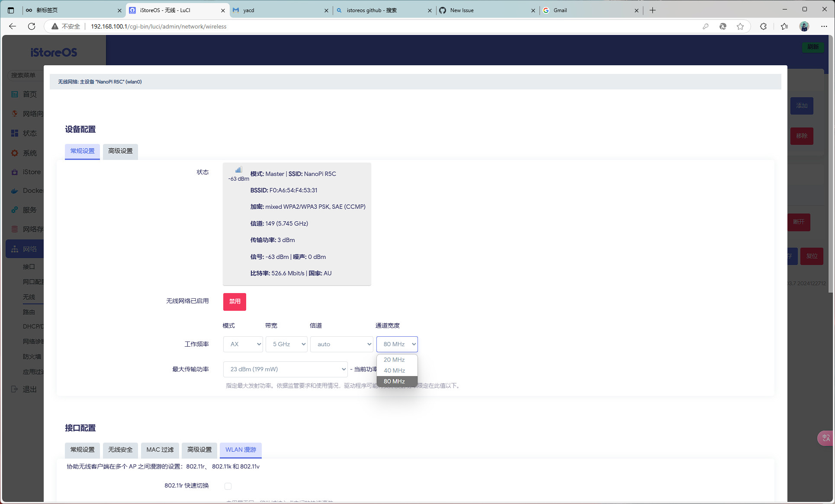Click the browser back arrow
835x504 pixels.
click(x=13, y=26)
